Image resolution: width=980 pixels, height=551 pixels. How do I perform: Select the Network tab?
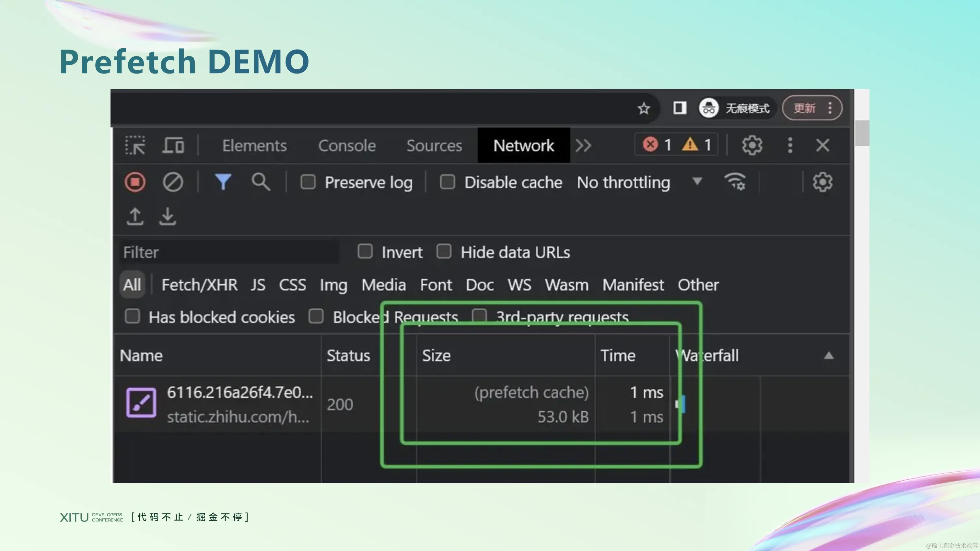[523, 145]
